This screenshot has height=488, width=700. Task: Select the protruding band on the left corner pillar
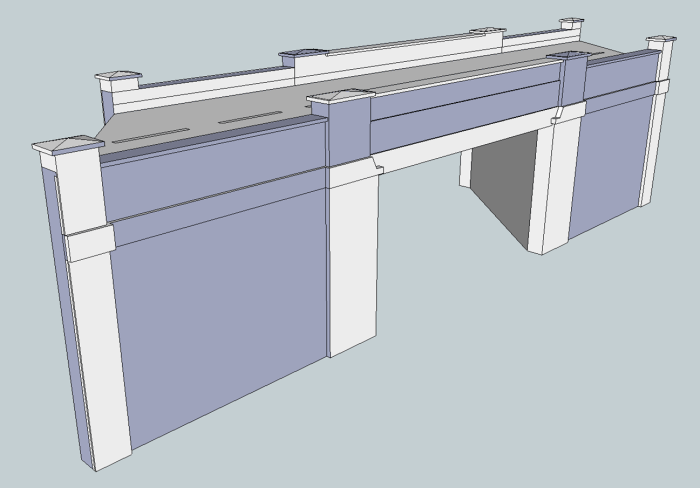[x=90, y=244]
